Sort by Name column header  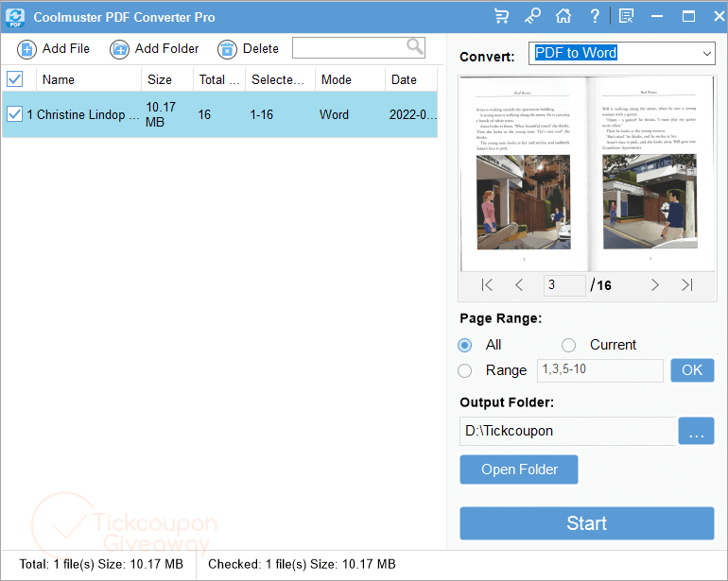click(89, 79)
